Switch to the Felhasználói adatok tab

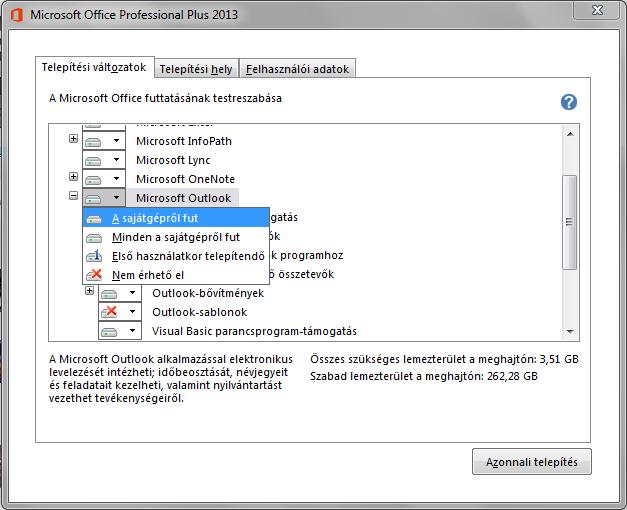(297, 69)
